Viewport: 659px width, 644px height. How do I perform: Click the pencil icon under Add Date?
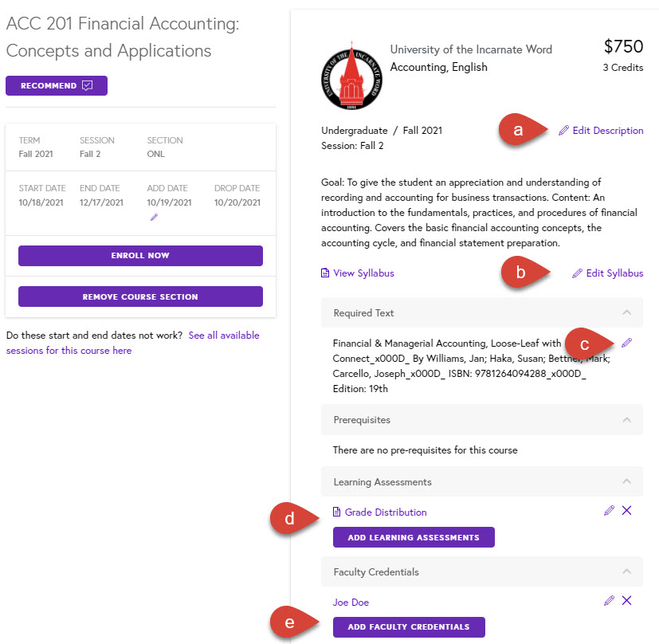click(x=155, y=218)
